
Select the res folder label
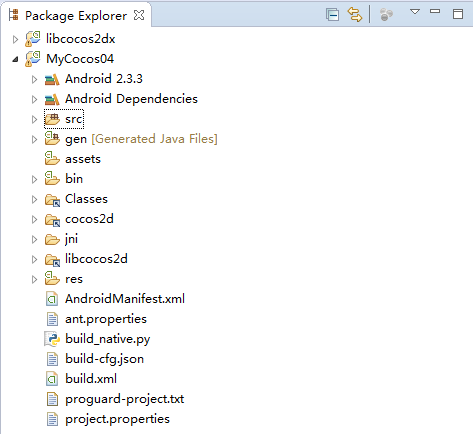click(74, 279)
